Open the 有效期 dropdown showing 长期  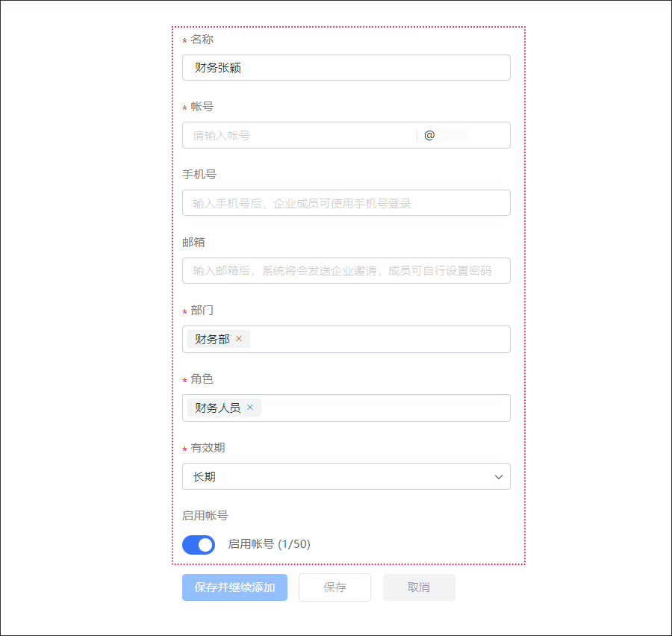(336, 477)
